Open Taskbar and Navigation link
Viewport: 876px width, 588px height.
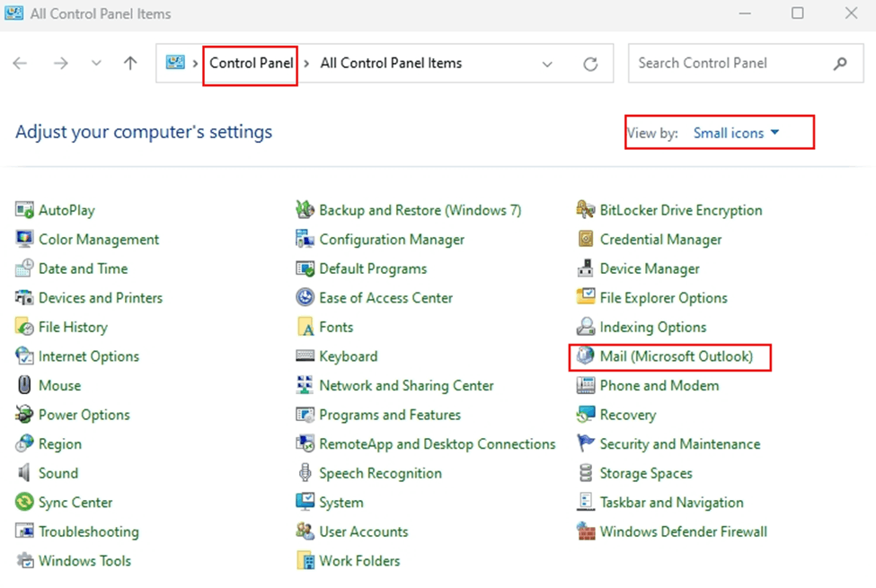coord(671,503)
